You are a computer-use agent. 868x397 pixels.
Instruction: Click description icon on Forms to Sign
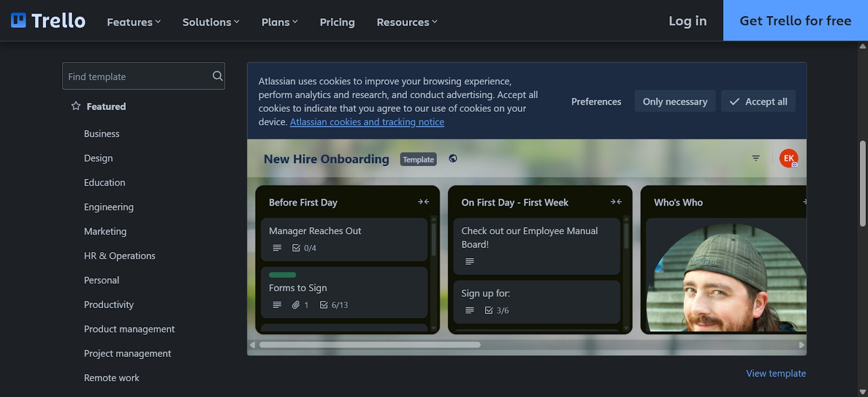[277, 305]
